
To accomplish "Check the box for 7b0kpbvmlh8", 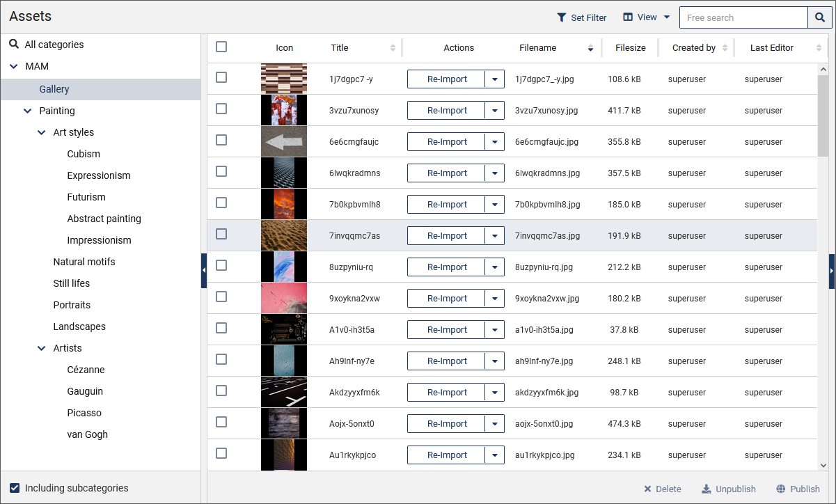I will pyautogui.click(x=221, y=203).
